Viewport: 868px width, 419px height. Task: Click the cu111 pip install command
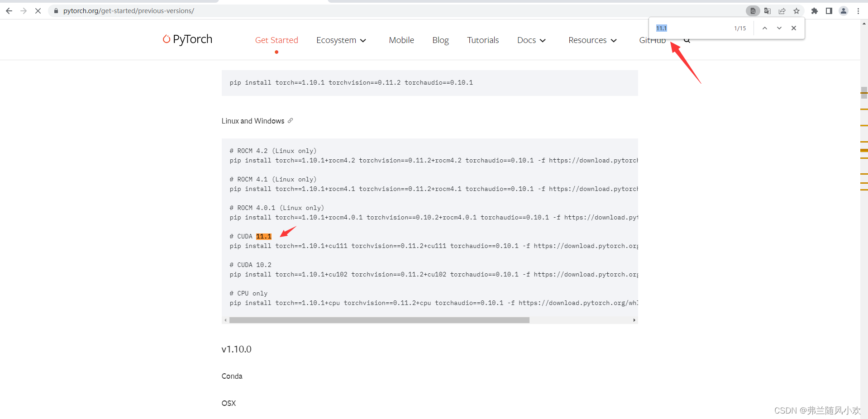click(434, 246)
